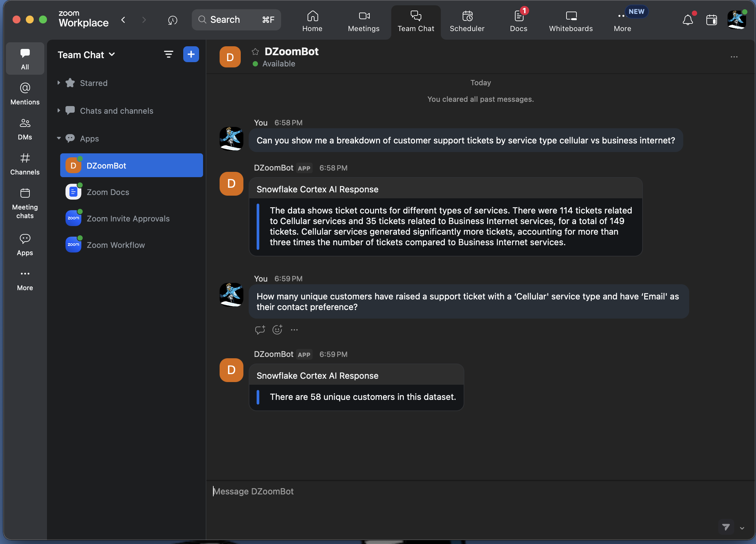This screenshot has height=544, width=756.
Task: Open the notifications bell
Action: tap(687, 20)
